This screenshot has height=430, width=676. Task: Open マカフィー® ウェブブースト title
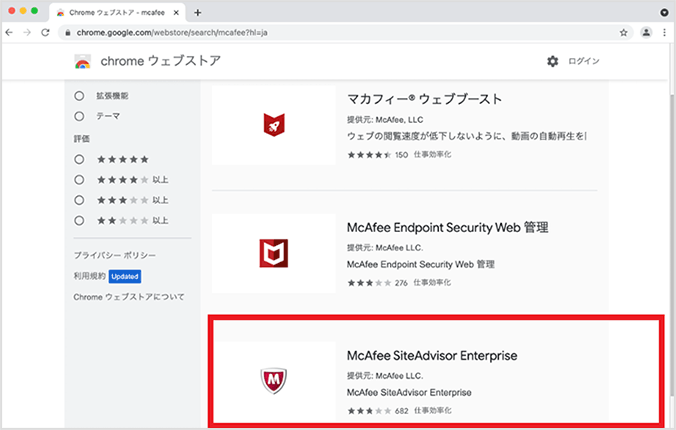[x=425, y=99]
